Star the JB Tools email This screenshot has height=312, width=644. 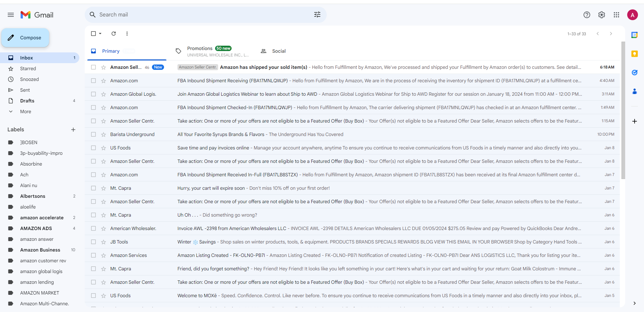tap(104, 242)
